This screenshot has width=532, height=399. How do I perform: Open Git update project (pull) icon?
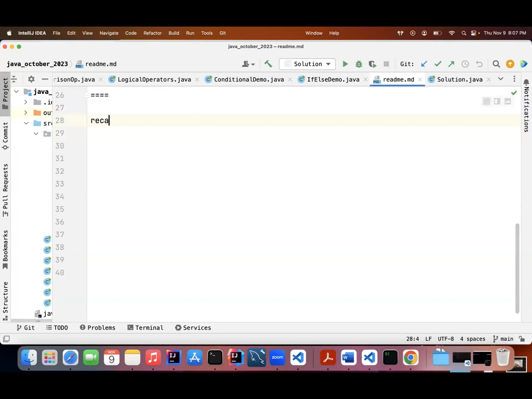tap(424, 64)
